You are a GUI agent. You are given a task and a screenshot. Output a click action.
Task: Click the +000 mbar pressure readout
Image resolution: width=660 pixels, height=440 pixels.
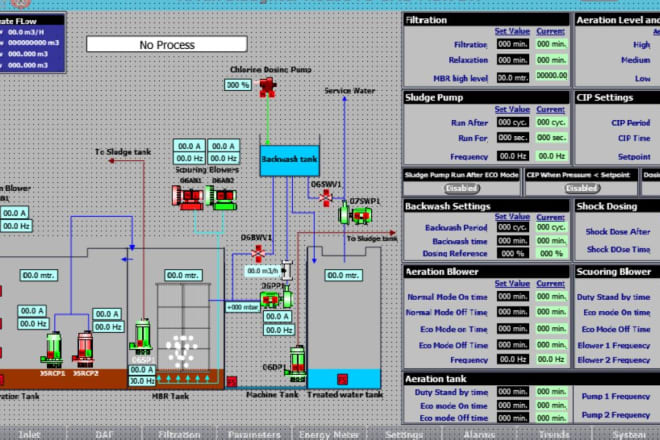[x=242, y=307]
